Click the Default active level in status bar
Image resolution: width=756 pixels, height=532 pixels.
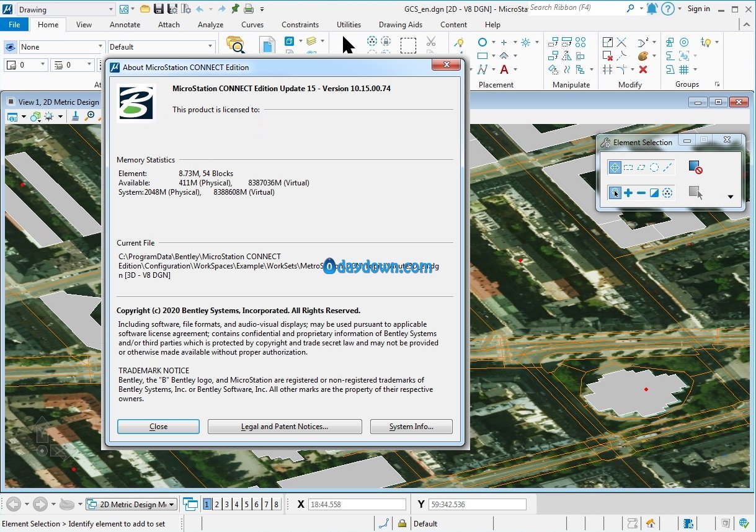click(425, 524)
